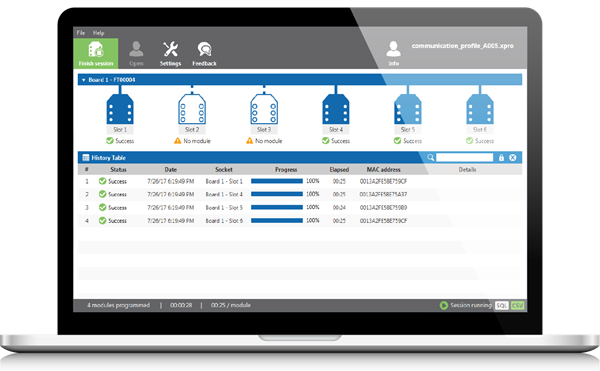Select the Slot 1 module icon
Viewport: 600px width, 371px height.
pyautogui.click(x=120, y=109)
